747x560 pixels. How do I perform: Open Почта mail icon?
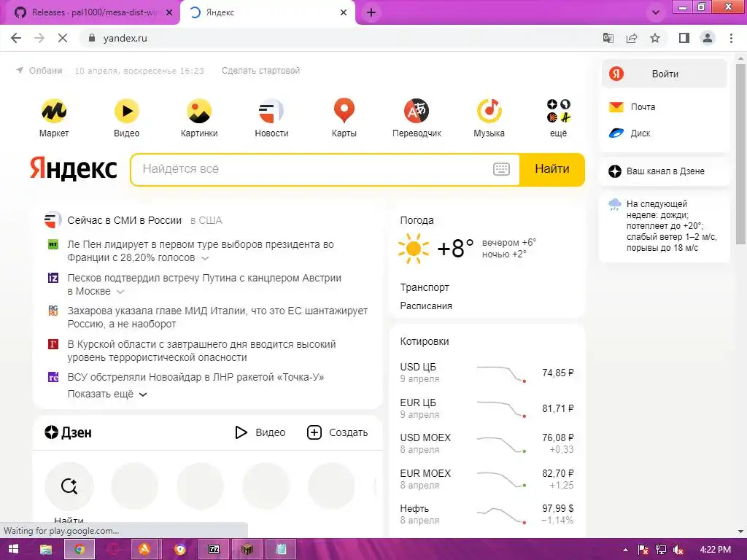pyautogui.click(x=616, y=107)
